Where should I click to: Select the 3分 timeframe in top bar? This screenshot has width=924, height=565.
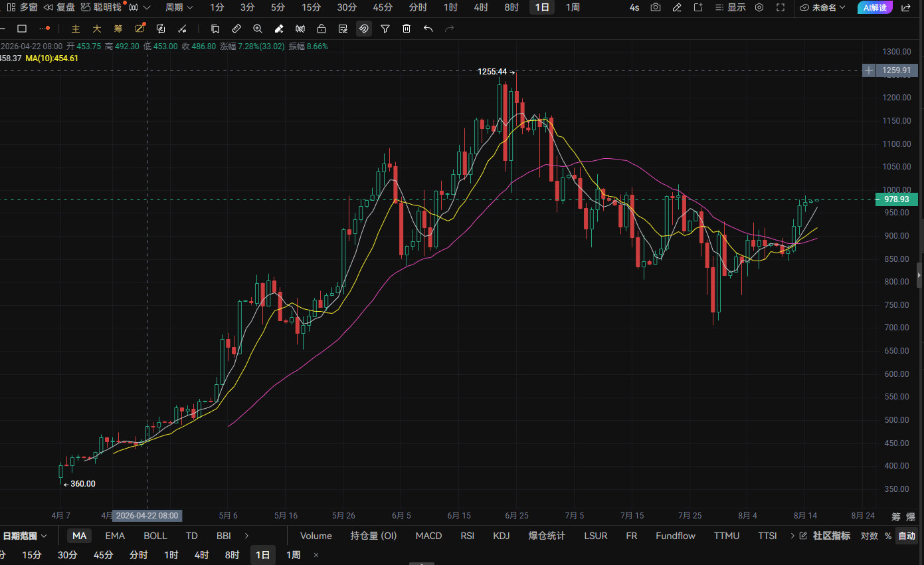point(247,7)
